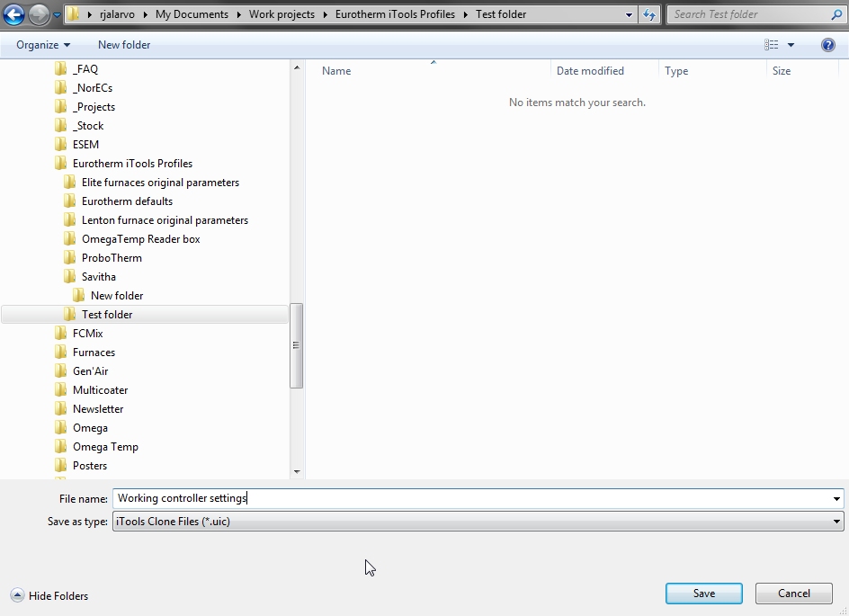The height and width of the screenshot is (616, 849).
Task: Select the Multicoater folder
Action: (x=100, y=390)
